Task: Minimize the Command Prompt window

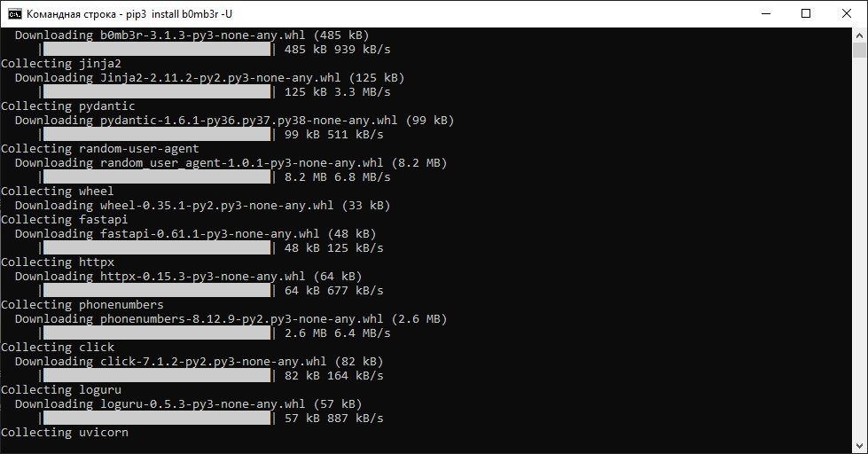Action: (x=765, y=13)
